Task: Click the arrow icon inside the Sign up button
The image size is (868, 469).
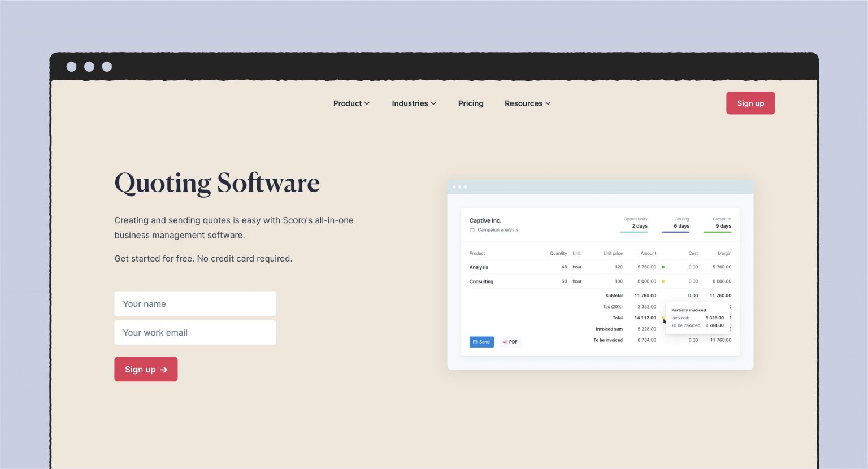Action: (164, 369)
